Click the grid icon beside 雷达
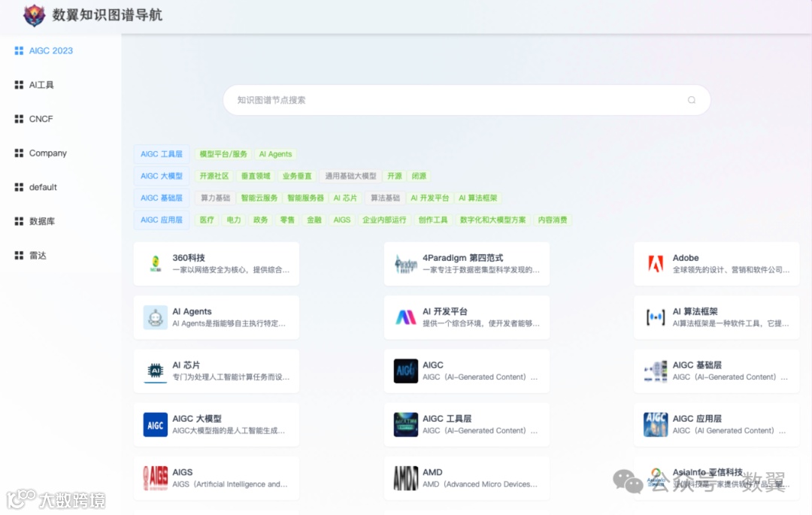The image size is (812, 515). tap(19, 256)
